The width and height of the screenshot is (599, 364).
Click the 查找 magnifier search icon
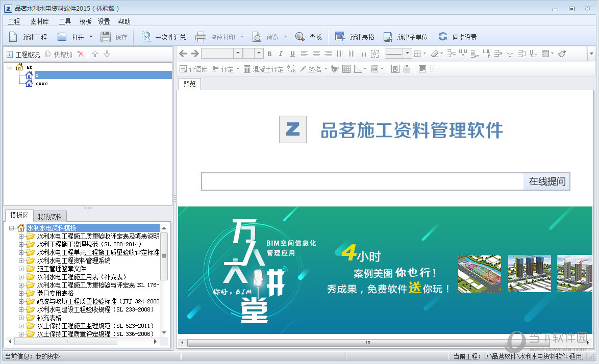pos(301,37)
